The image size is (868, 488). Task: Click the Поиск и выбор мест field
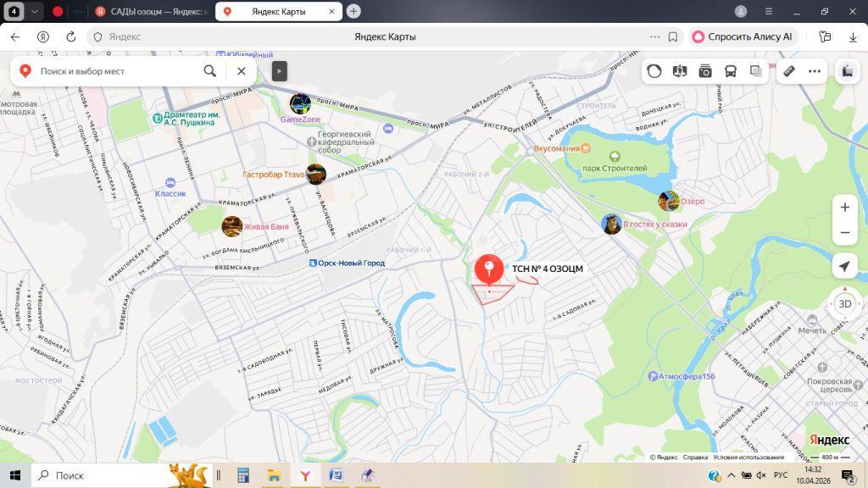click(x=114, y=71)
